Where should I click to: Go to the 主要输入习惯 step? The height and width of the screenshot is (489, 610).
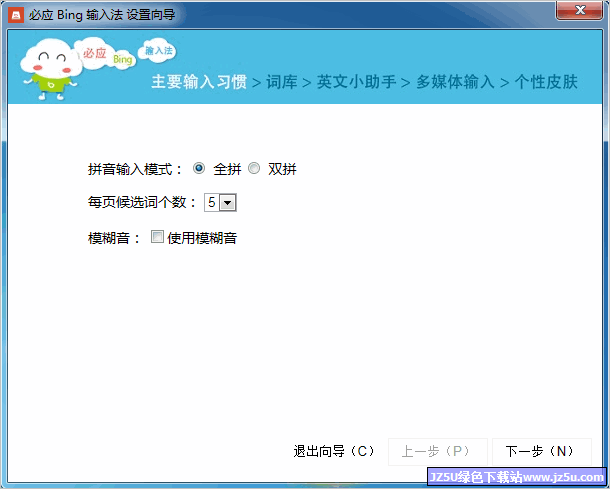199,82
